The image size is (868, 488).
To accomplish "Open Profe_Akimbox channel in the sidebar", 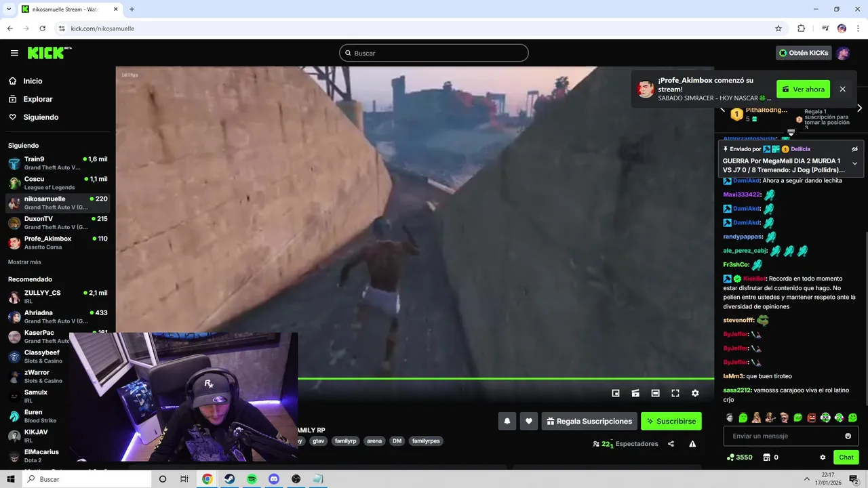I will 58,243.
